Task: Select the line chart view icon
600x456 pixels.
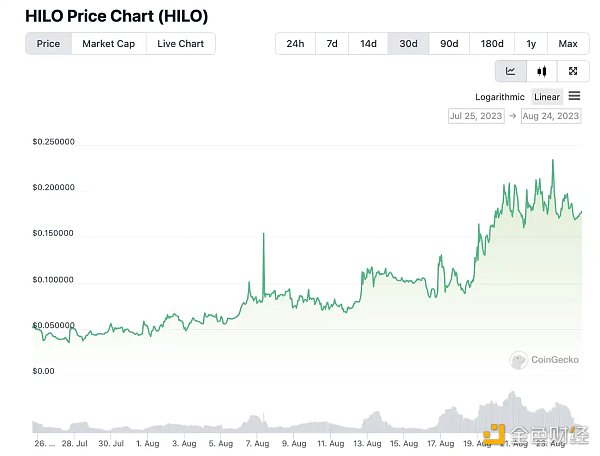Action: 511,71
